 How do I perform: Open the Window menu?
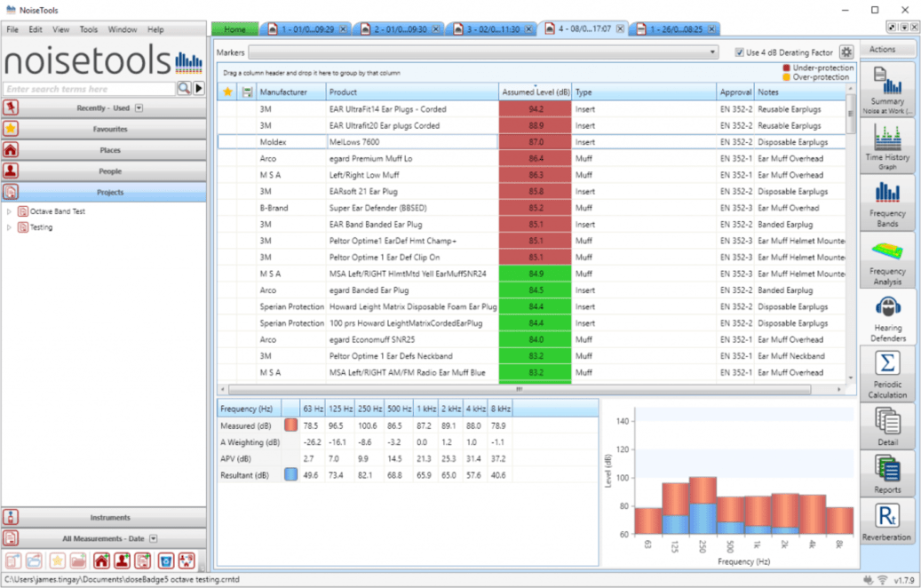[x=123, y=29]
